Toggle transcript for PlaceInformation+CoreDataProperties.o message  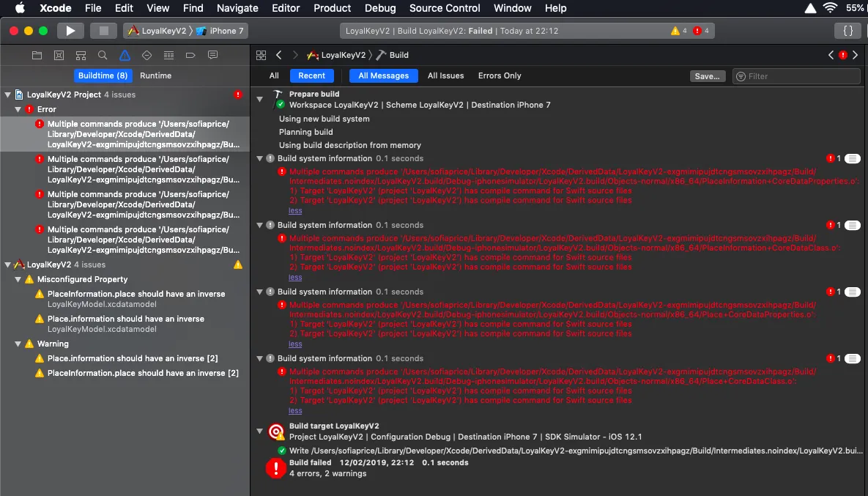(853, 158)
